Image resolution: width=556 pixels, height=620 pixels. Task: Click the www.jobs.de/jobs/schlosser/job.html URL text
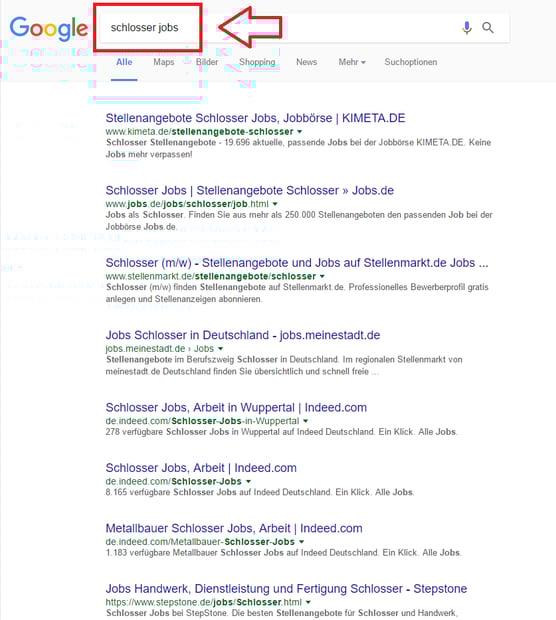point(187,204)
